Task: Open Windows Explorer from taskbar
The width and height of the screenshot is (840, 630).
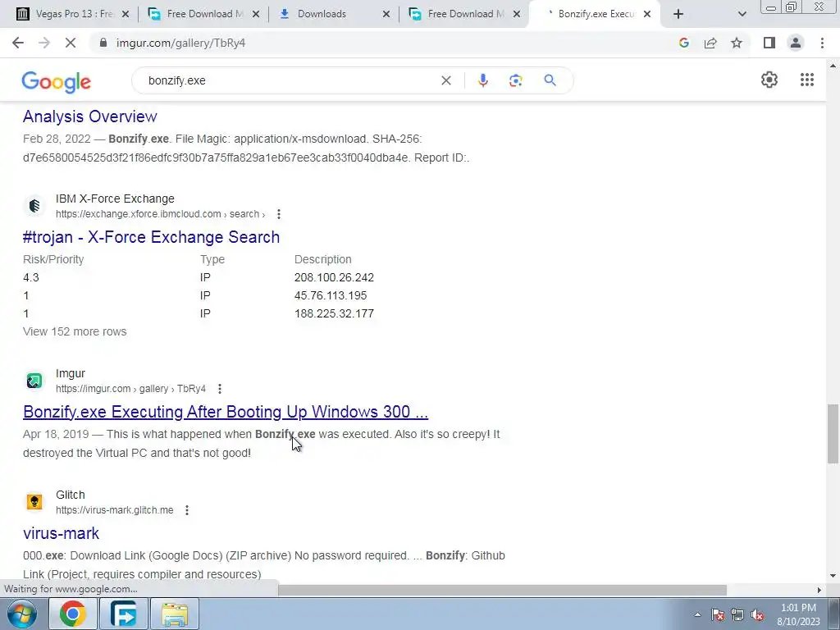Action: 175,614
